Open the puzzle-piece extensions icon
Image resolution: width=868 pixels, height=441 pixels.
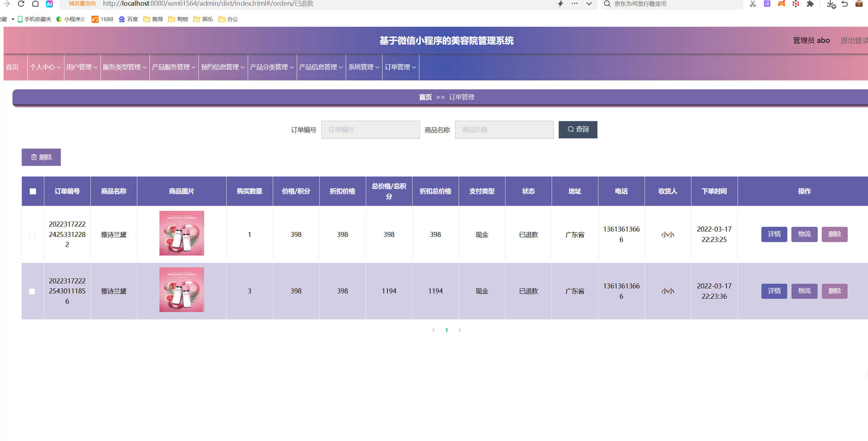point(810,4)
